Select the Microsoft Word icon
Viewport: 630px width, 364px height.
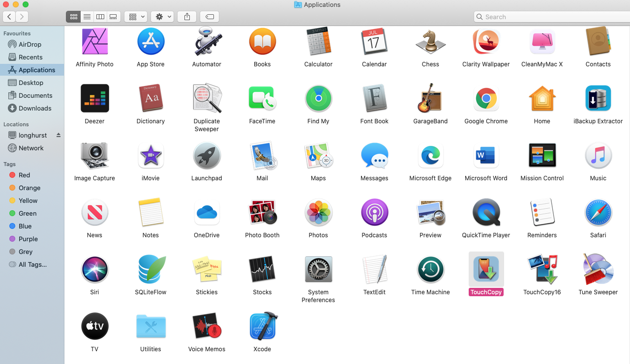(x=486, y=156)
